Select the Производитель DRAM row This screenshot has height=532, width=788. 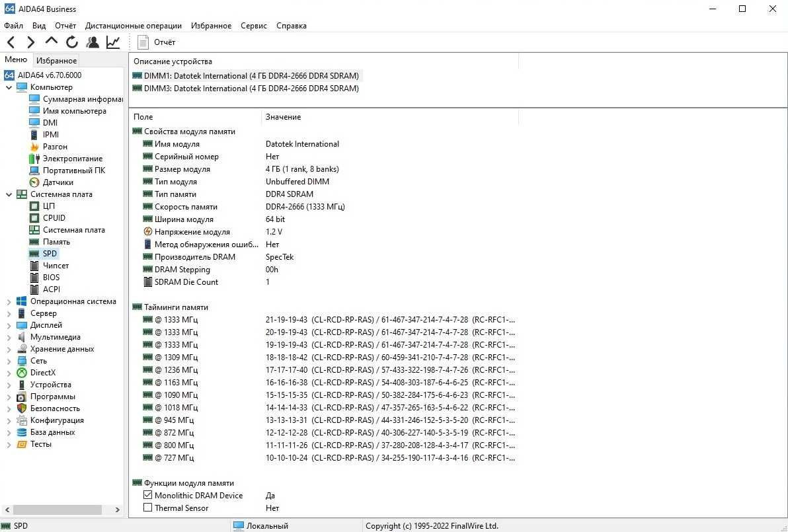coord(324,257)
